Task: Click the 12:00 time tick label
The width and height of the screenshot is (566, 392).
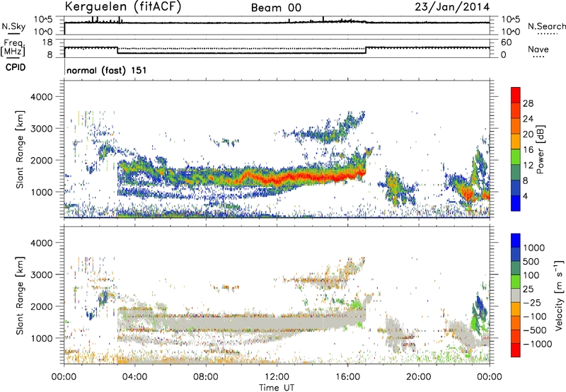Action: [x=277, y=377]
